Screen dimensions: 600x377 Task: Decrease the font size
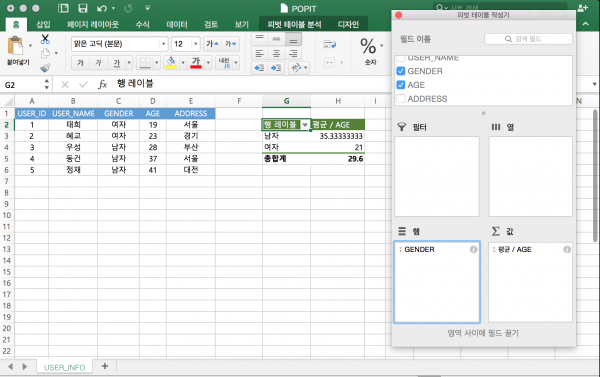(x=231, y=44)
